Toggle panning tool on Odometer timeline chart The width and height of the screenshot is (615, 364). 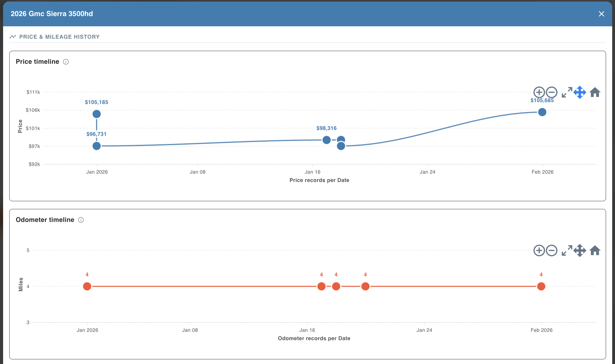click(x=580, y=250)
